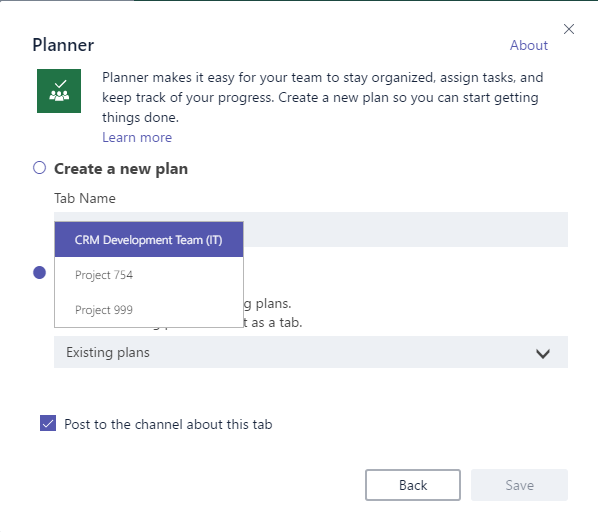Choose Project 754 from the list
This screenshot has height=532, width=598.
(149, 275)
